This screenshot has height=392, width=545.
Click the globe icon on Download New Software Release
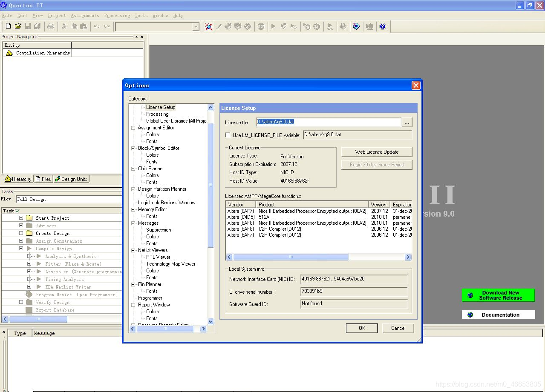pos(470,295)
